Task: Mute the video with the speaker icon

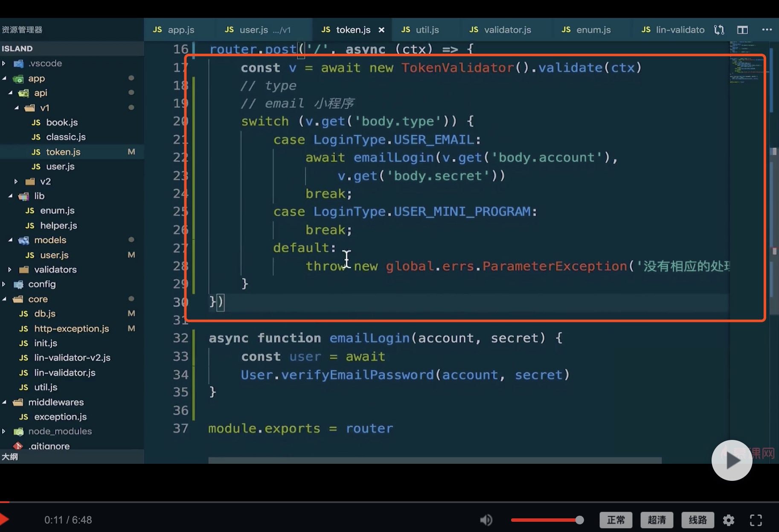Action: (x=486, y=520)
